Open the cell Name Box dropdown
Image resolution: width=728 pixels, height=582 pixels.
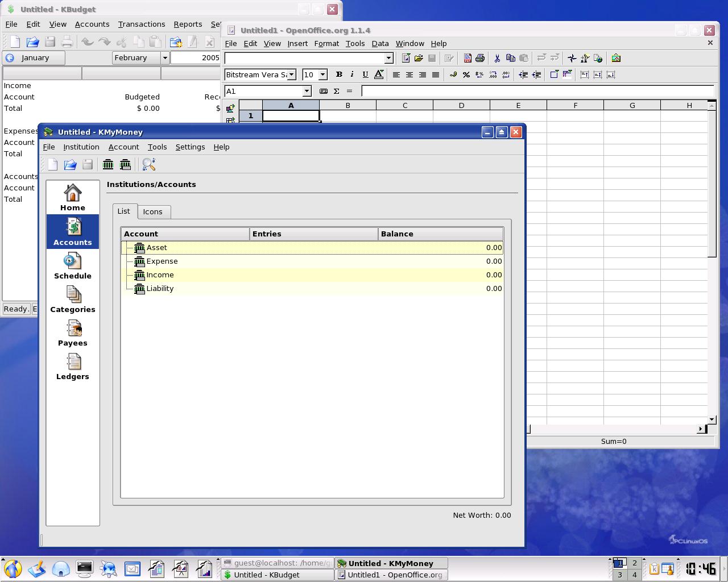307,91
